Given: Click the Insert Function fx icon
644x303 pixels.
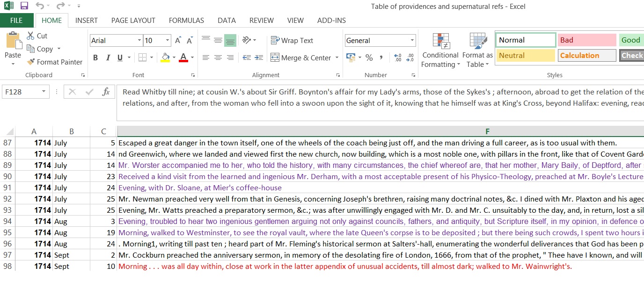Looking at the screenshot, I should (106, 92).
